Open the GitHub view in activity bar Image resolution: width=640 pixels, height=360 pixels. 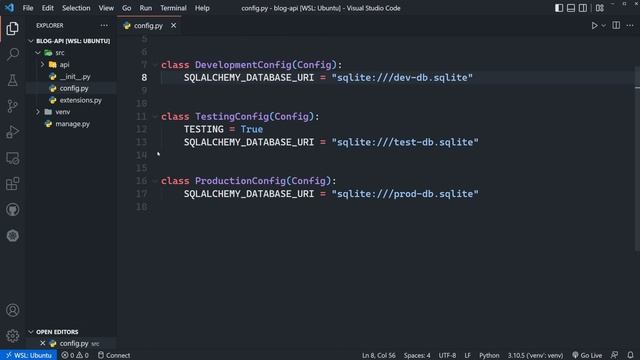13,210
